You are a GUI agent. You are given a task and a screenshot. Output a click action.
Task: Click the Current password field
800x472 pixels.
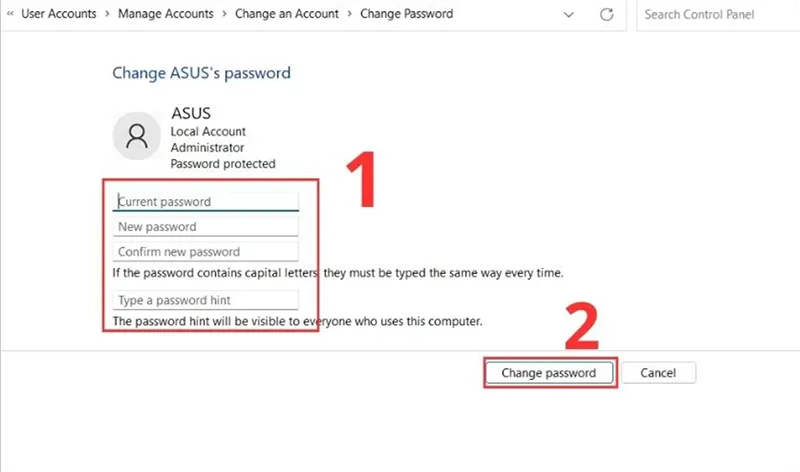coord(206,202)
